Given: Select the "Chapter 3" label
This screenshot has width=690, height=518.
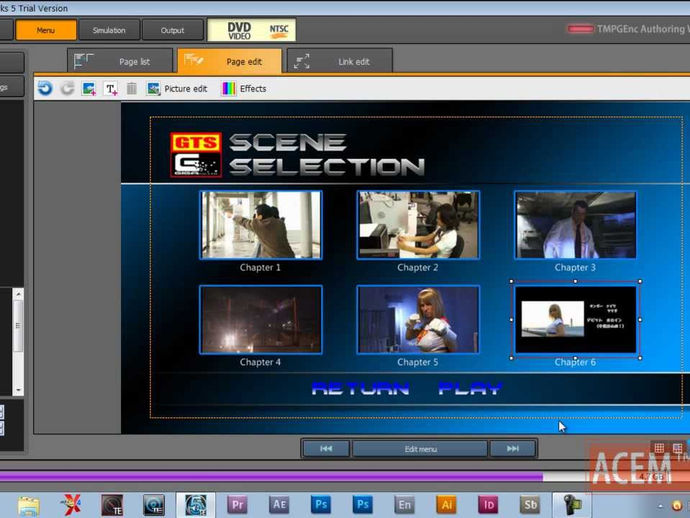Looking at the screenshot, I should pyautogui.click(x=575, y=268).
